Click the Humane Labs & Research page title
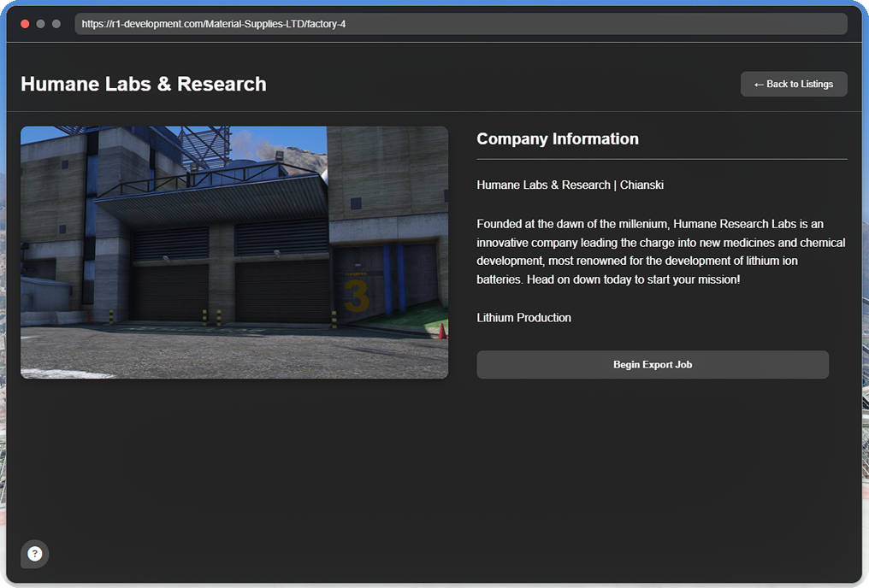Viewport: 869px width, 588px height. [x=144, y=84]
